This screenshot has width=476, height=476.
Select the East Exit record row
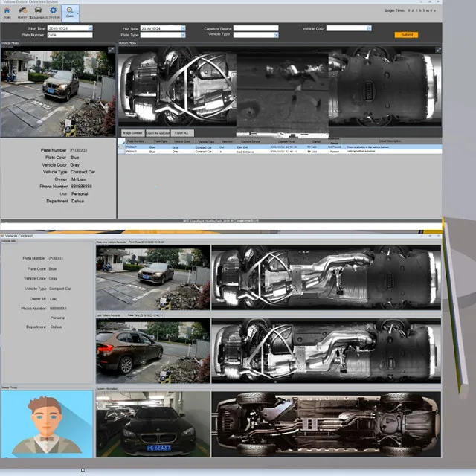pos(280,147)
